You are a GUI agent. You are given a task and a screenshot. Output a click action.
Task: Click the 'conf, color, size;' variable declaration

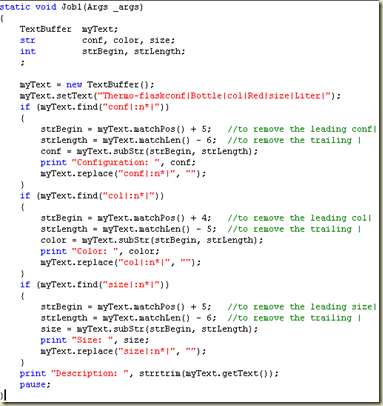pos(128,40)
